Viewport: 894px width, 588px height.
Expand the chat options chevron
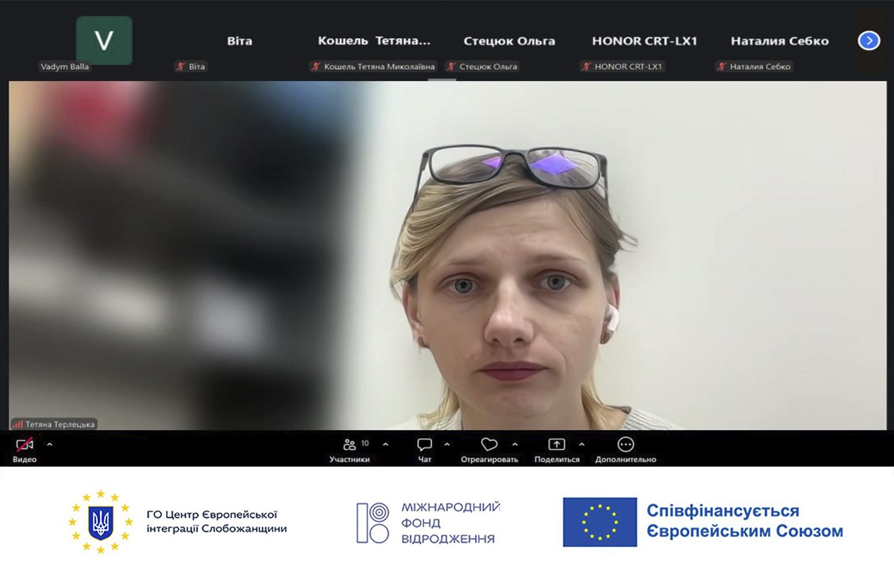coord(447,445)
